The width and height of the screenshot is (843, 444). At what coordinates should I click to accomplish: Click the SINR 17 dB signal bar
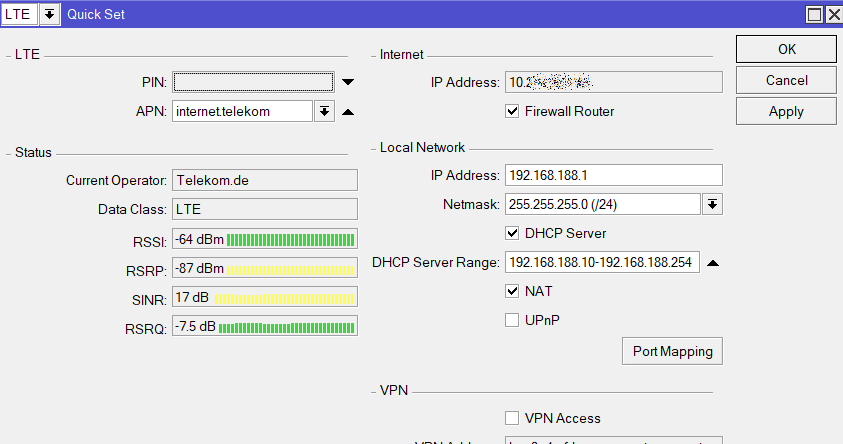265,297
